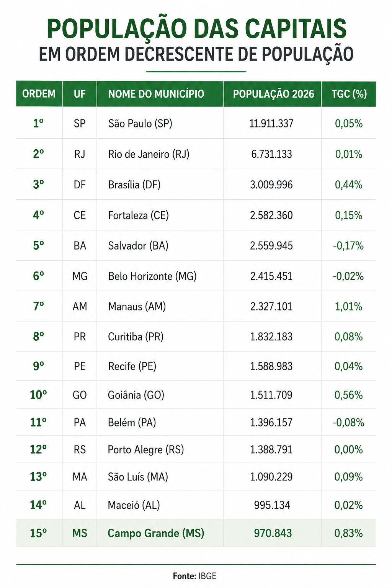
Task: Select Recife population 1.588.983
Action: pos(271,366)
